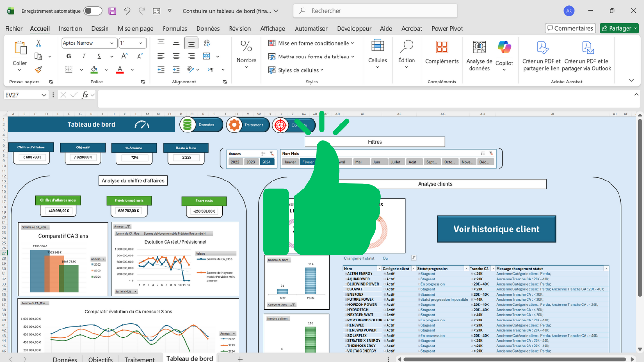Select 2023 in Années slicer
Screen dimensions: 644x362
click(250, 162)
